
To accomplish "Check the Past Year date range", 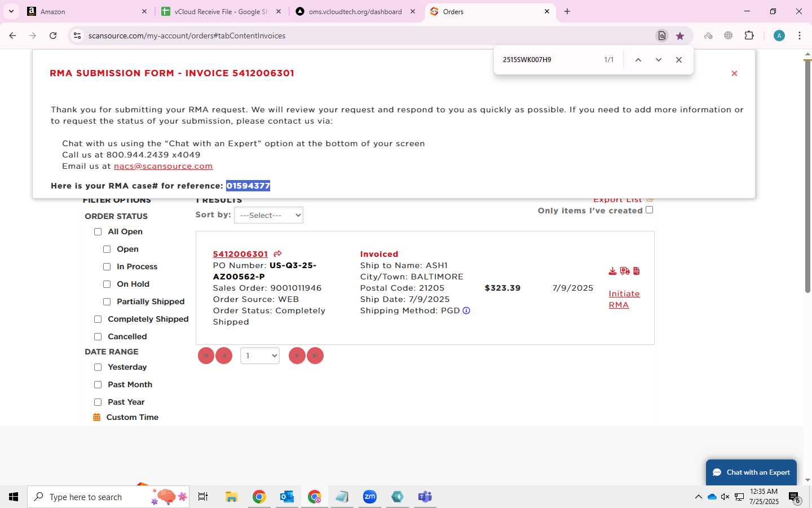I will coord(98,402).
